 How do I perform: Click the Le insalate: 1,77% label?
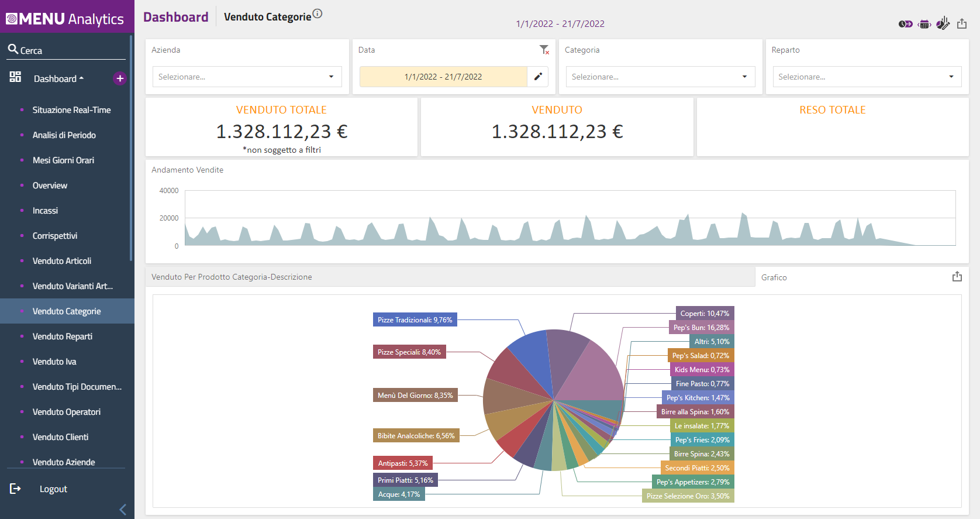click(x=702, y=425)
